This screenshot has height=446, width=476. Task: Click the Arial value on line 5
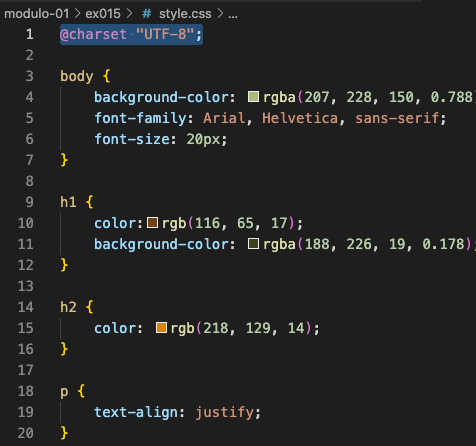point(224,118)
